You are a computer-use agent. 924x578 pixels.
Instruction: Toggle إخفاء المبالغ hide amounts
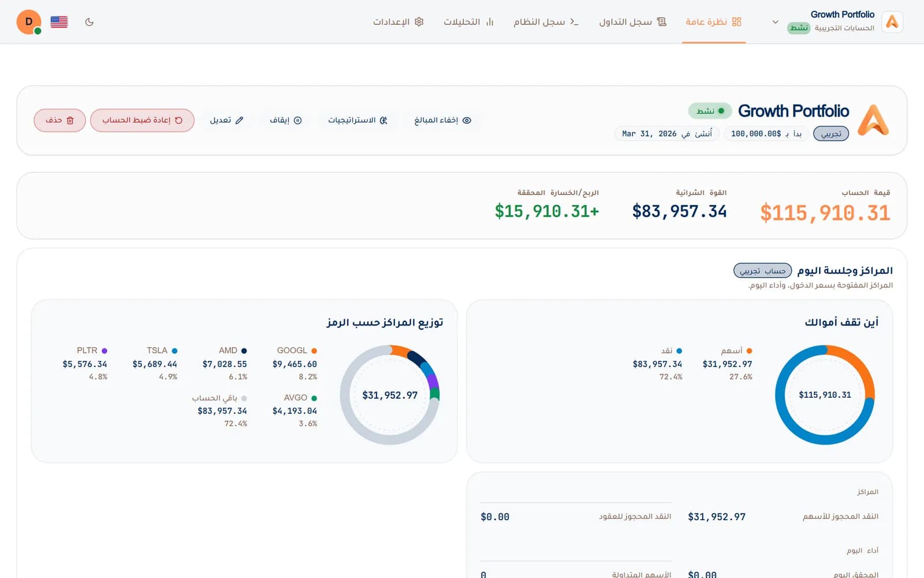click(x=443, y=120)
